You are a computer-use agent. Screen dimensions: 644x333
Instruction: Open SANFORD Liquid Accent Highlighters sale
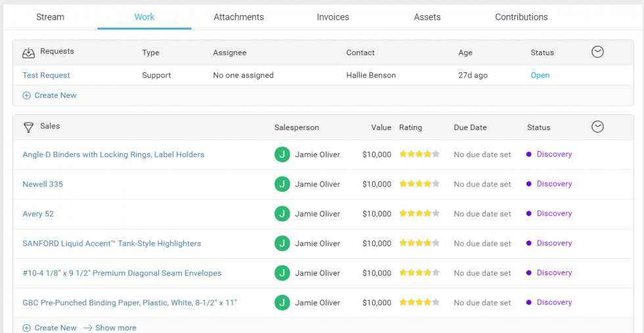click(112, 243)
